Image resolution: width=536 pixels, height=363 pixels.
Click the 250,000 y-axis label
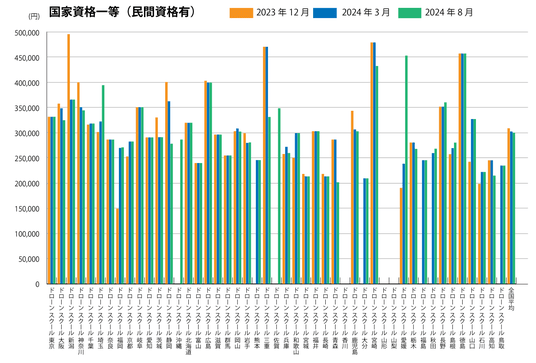(x=27, y=159)
